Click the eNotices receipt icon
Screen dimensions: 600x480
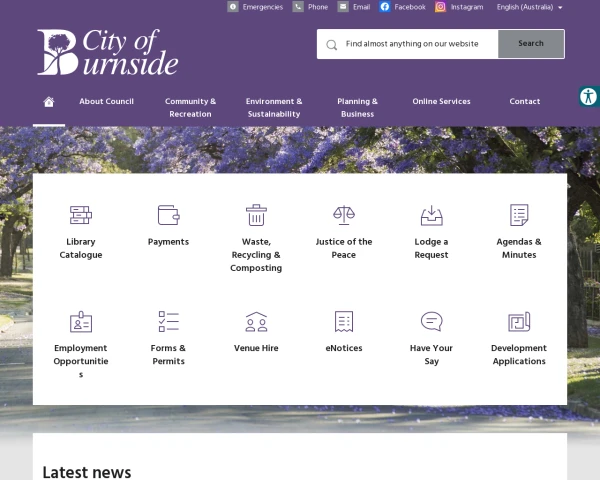[x=344, y=322]
